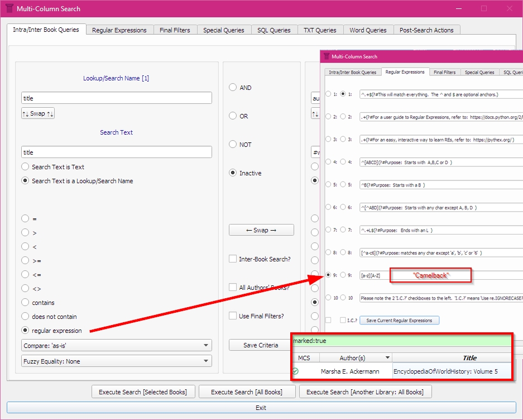Open the Final Filters tab
This screenshot has height=420, width=523.
[175, 30]
